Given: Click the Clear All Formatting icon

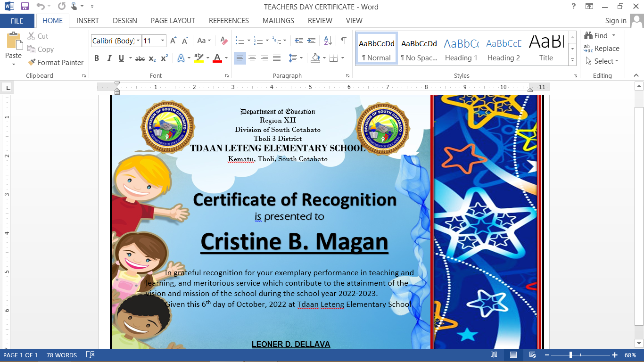Looking at the screenshot, I should [224, 41].
